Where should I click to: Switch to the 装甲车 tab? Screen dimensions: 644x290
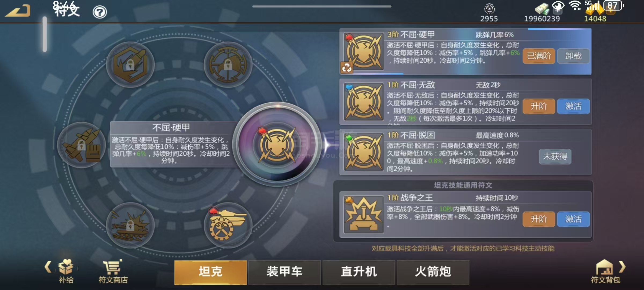click(284, 272)
